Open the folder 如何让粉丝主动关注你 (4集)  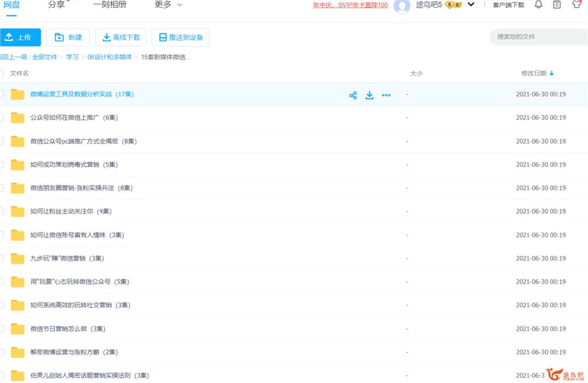(x=71, y=211)
